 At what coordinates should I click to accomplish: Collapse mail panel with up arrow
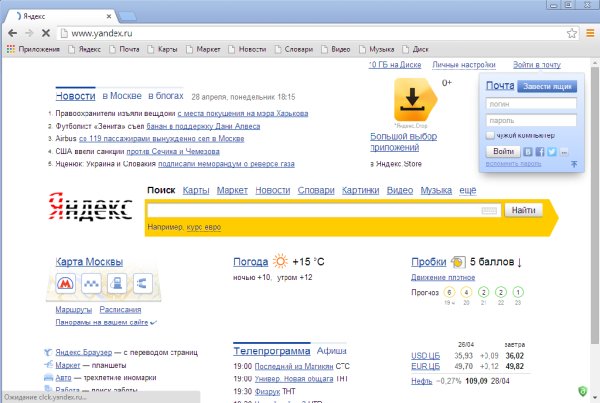574,164
